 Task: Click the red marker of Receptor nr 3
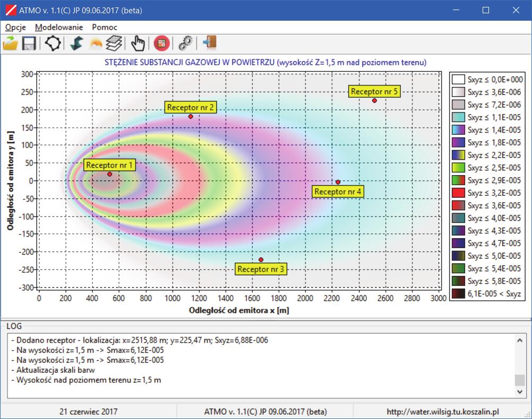(x=261, y=260)
